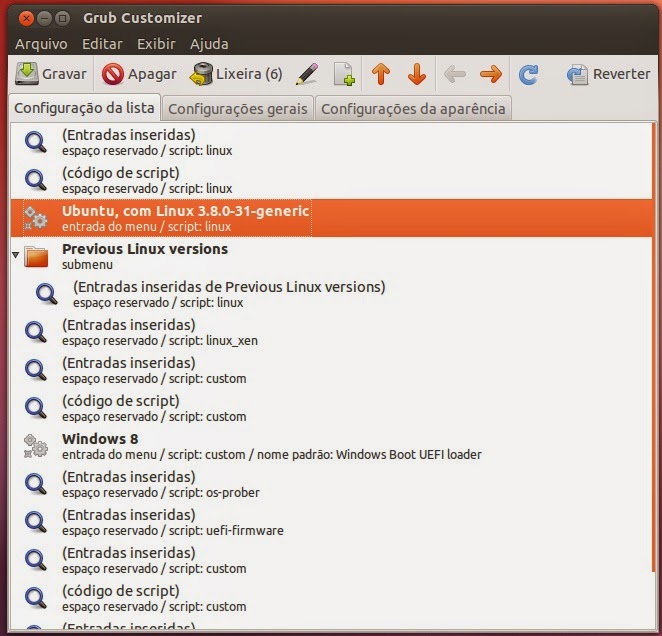Click the pencil edit entry icon
662x636 pixels.
[x=307, y=74]
